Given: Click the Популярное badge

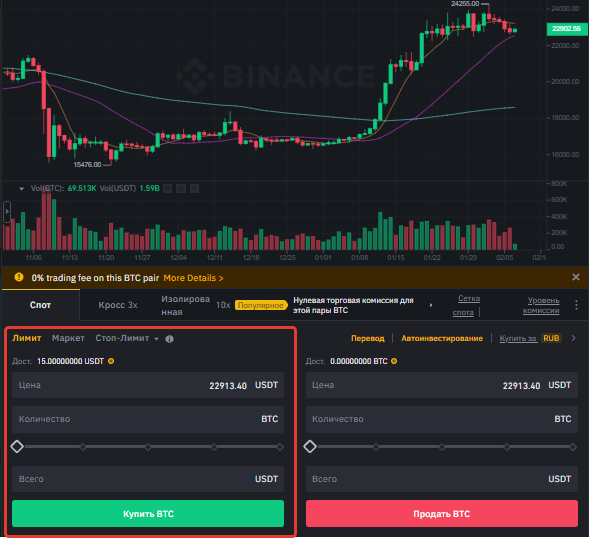Looking at the screenshot, I should point(261,305).
